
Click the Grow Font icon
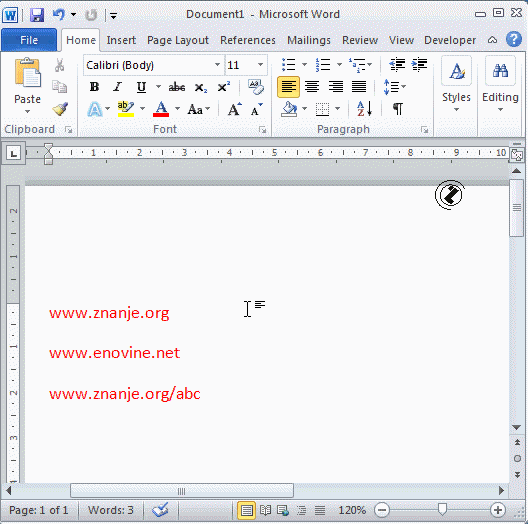[234, 109]
